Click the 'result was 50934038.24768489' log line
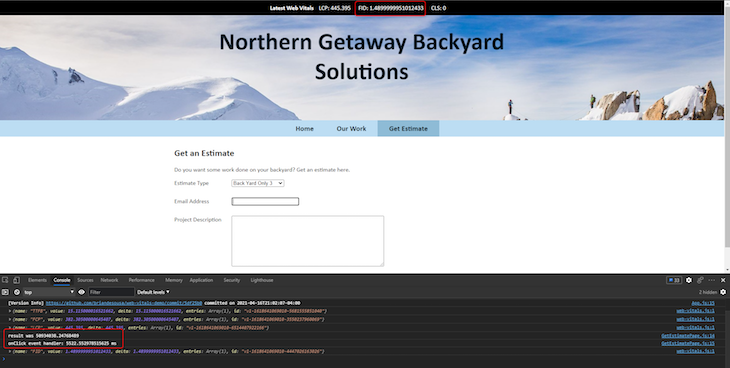 tap(43, 335)
